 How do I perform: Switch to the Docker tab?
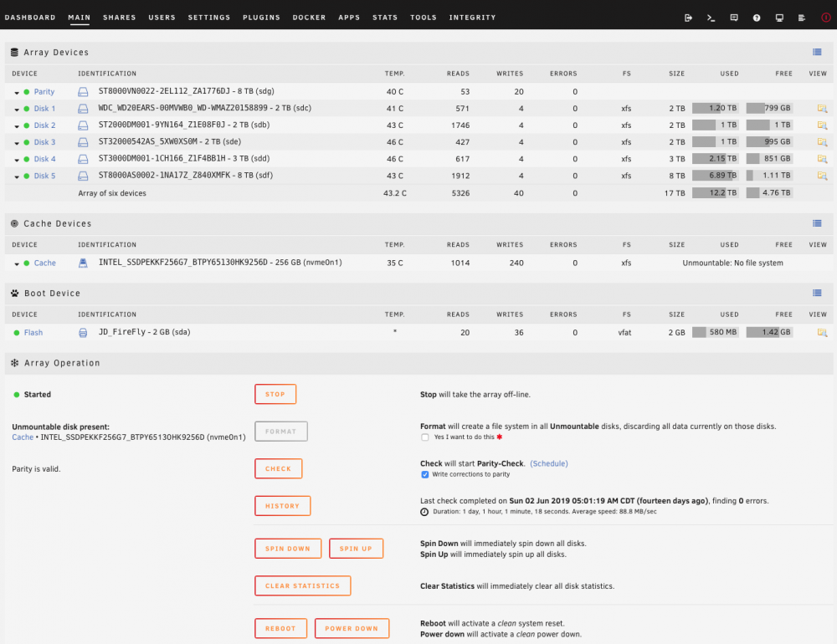coord(309,18)
